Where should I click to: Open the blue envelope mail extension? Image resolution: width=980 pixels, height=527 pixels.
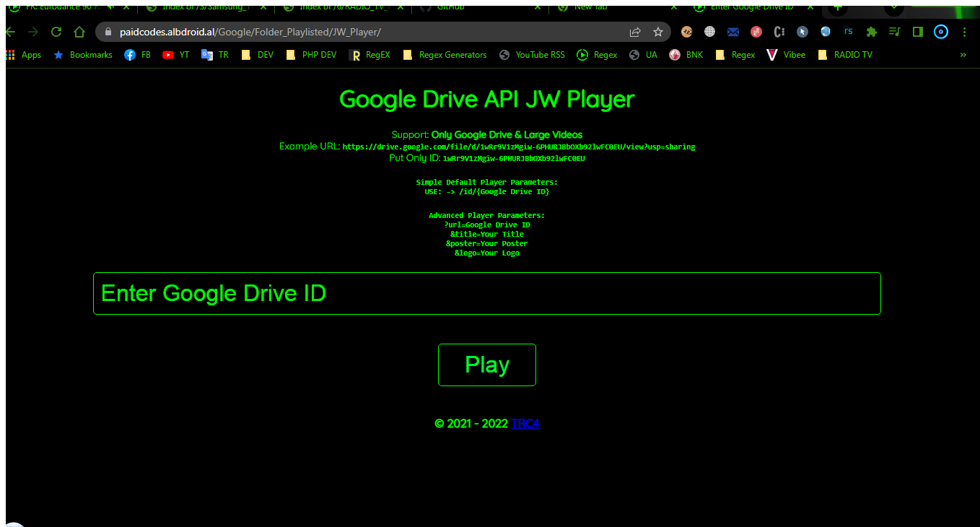(733, 32)
